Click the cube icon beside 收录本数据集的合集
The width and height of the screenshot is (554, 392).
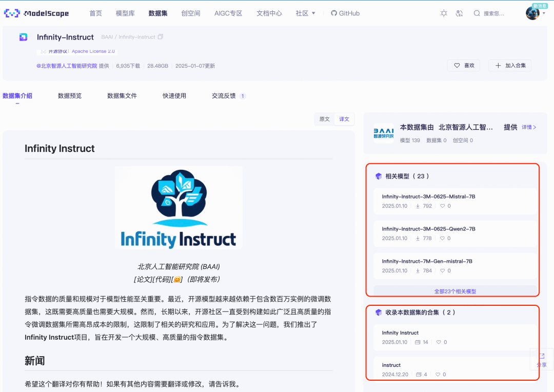click(x=379, y=312)
